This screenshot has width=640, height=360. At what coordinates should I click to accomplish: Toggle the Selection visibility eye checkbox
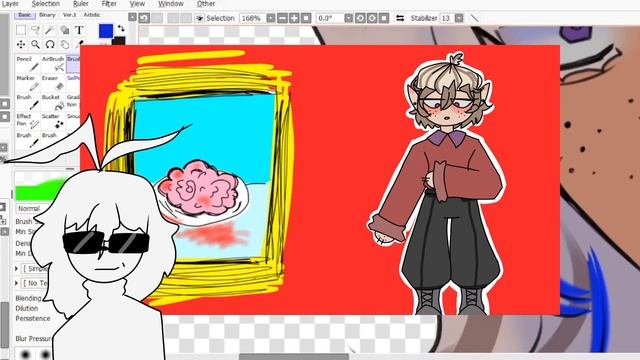pos(199,18)
